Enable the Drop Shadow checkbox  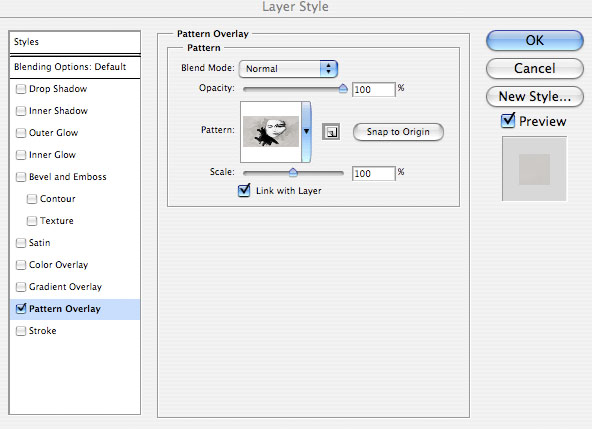(x=21, y=89)
